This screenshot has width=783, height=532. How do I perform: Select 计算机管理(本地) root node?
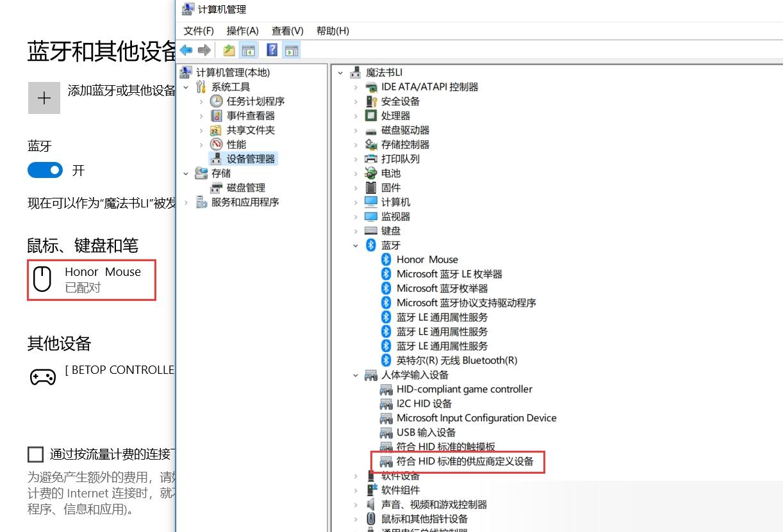233,72
